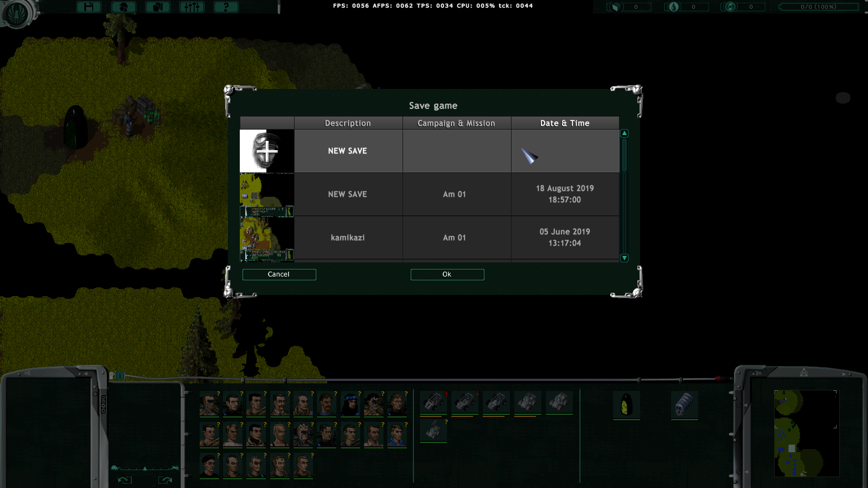Click the thumbnail of the 18 August save

(x=267, y=194)
